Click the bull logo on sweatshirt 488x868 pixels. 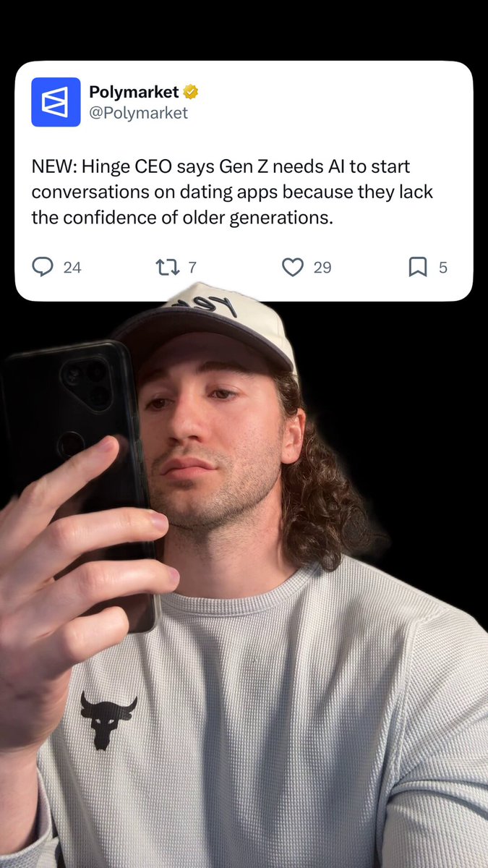tap(108, 719)
